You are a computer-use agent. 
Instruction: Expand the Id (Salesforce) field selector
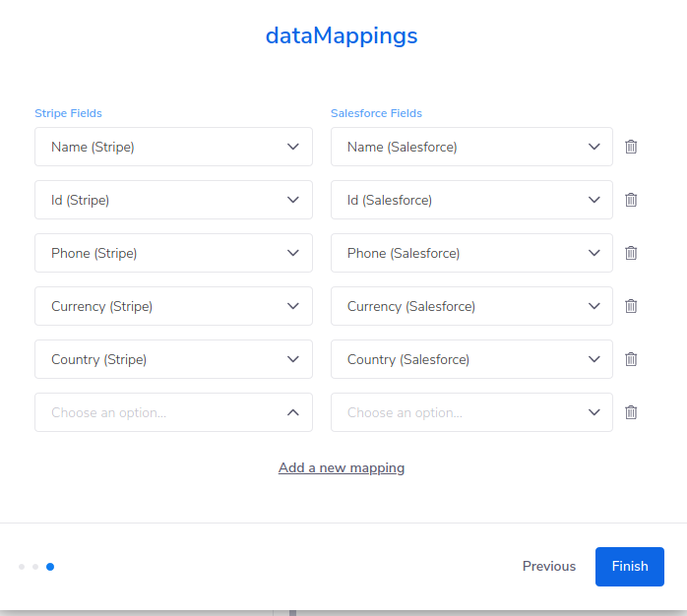point(471,200)
